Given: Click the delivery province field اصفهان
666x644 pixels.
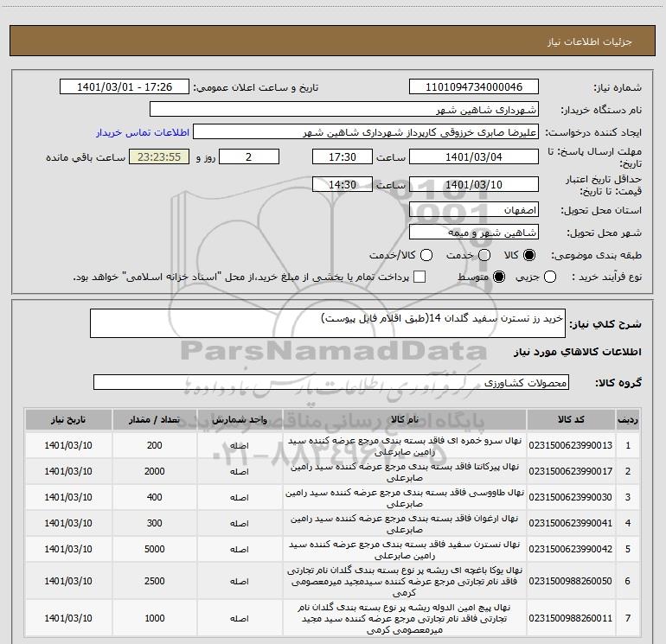Looking at the screenshot, I should [x=474, y=210].
